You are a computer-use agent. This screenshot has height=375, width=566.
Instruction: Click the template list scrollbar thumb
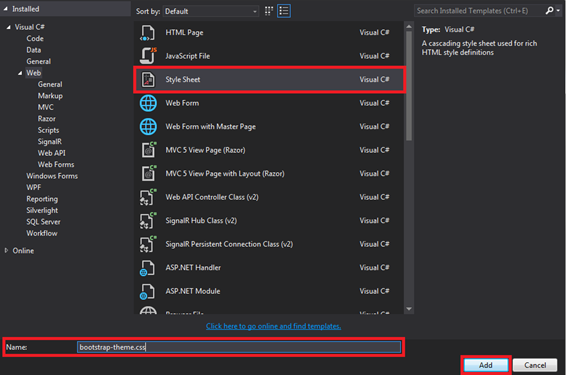click(x=409, y=86)
